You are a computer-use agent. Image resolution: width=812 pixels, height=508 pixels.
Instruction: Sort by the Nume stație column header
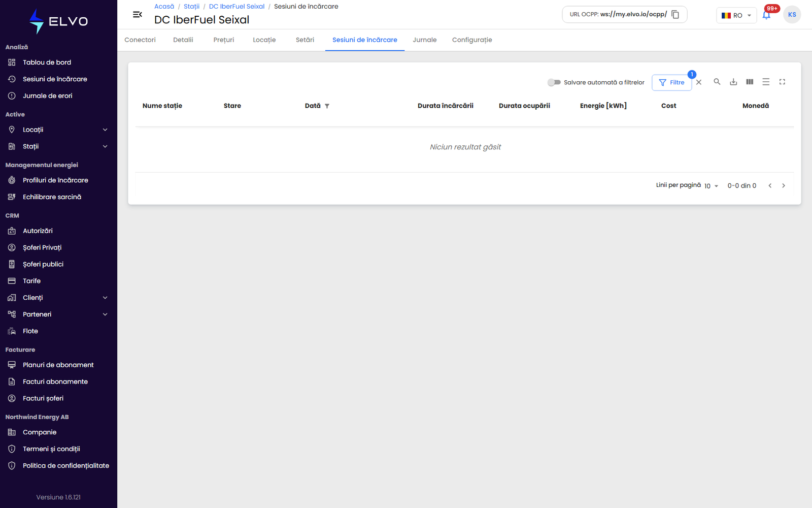pos(162,106)
